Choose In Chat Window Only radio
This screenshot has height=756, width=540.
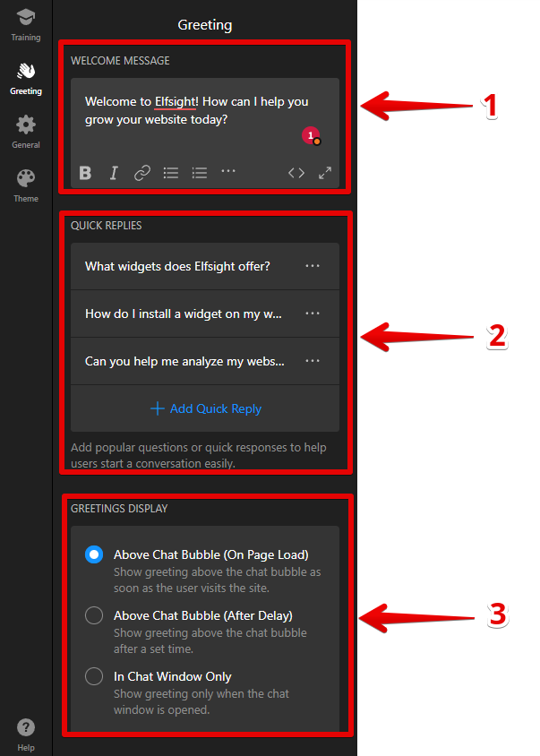coord(94,676)
